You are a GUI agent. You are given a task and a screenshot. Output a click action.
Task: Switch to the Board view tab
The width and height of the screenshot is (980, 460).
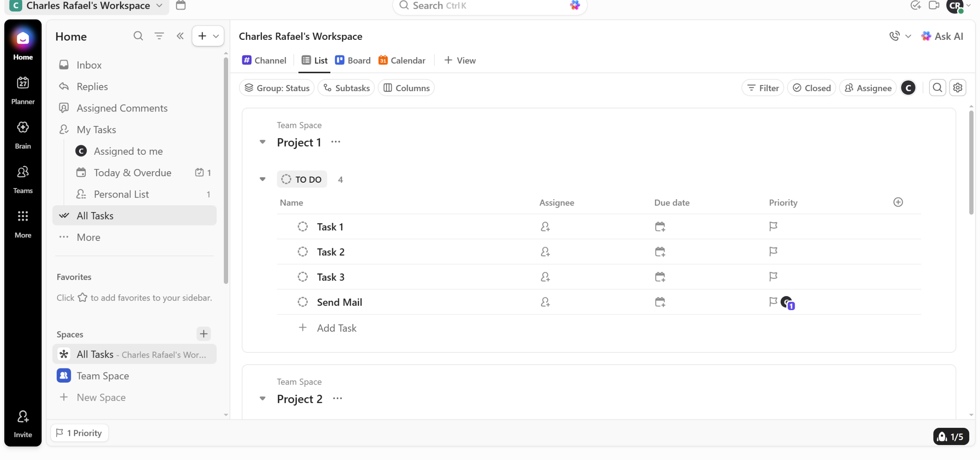coord(353,61)
